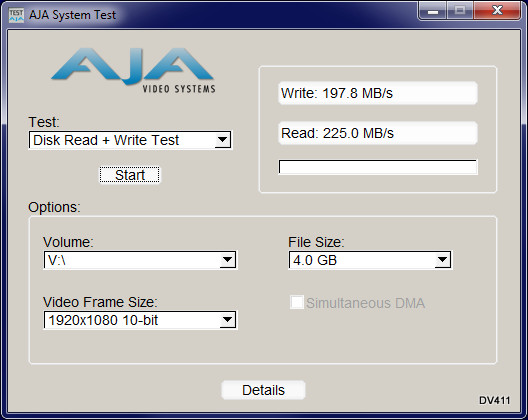
Task: Close the AJA System Test window
Action: pos(497,11)
